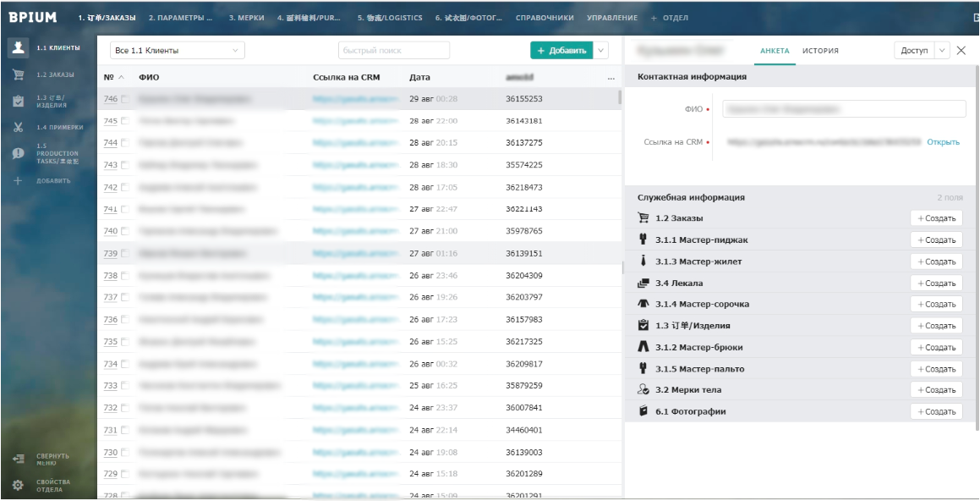This screenshot has width=980, height=501.
Task: Tick the checkbox for row 740
Action: pos(125,231)
